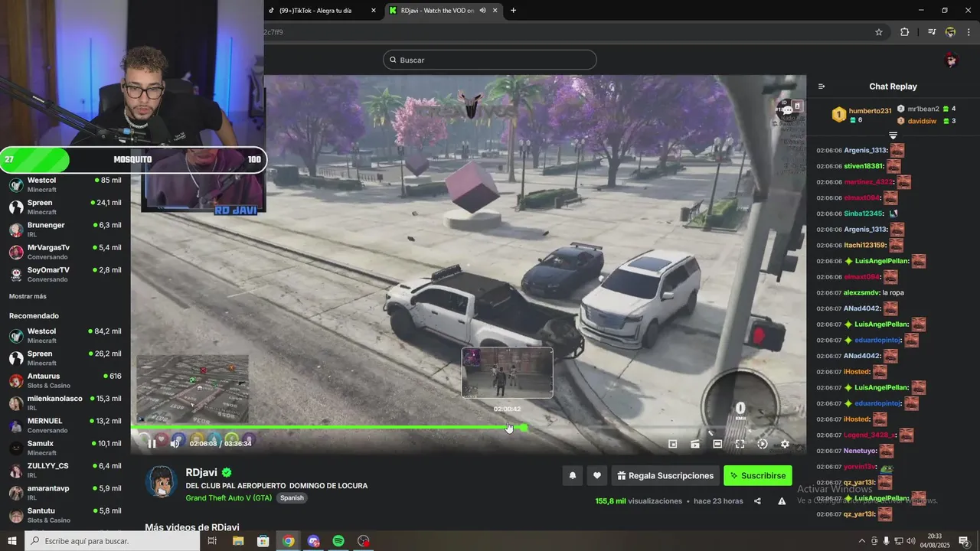Expand the gift leaderboard arrow in chat
The height and width of the screenshot is (551, 980).
[893, 135]
